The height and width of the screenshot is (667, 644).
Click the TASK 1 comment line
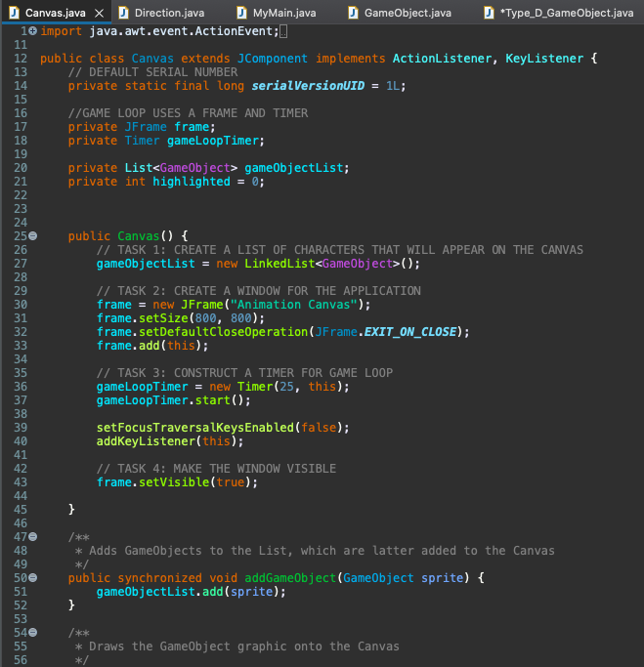tap(340, 250)
